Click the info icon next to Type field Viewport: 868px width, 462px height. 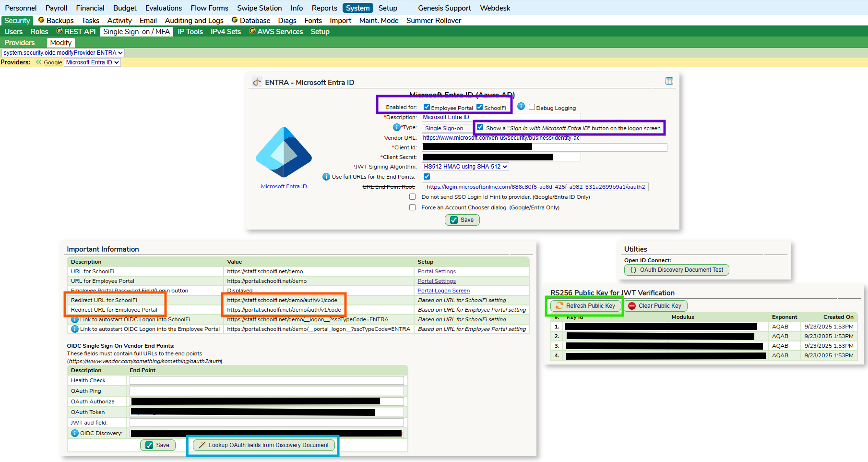click(x=397, y=127)
